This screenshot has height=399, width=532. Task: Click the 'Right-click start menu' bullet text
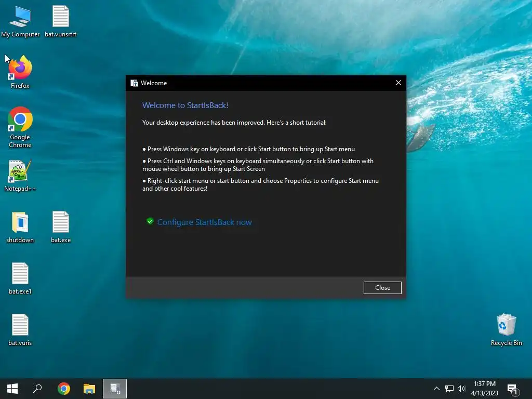click(x=261, y=184)
